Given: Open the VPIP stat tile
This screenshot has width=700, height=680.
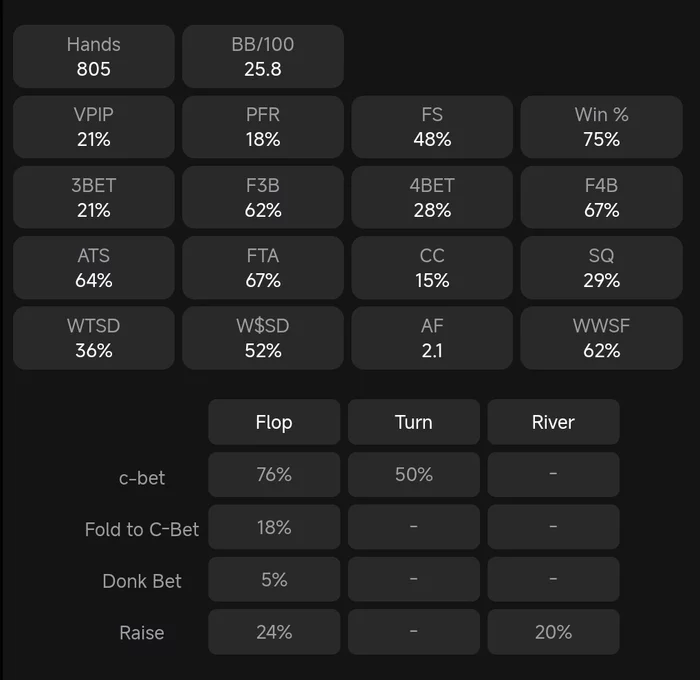Looking at the screenshot, I should pyautogui.click(x=94, y=127).
